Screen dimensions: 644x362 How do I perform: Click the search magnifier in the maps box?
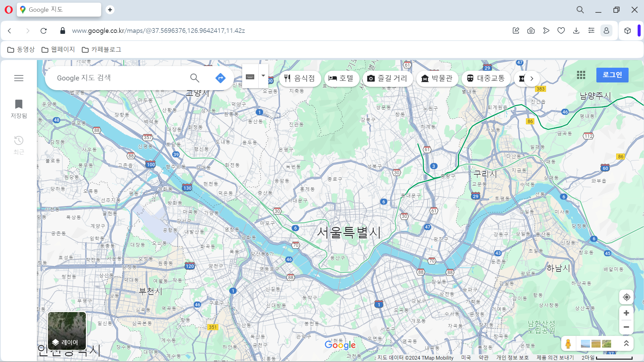195,78
